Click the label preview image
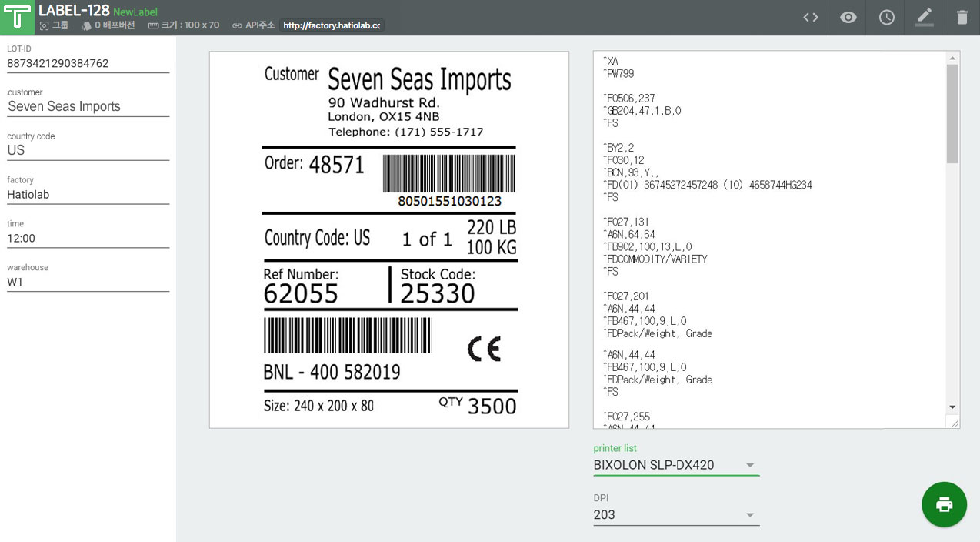The height and width of the screenshot is (542, 980). point(389,239)
